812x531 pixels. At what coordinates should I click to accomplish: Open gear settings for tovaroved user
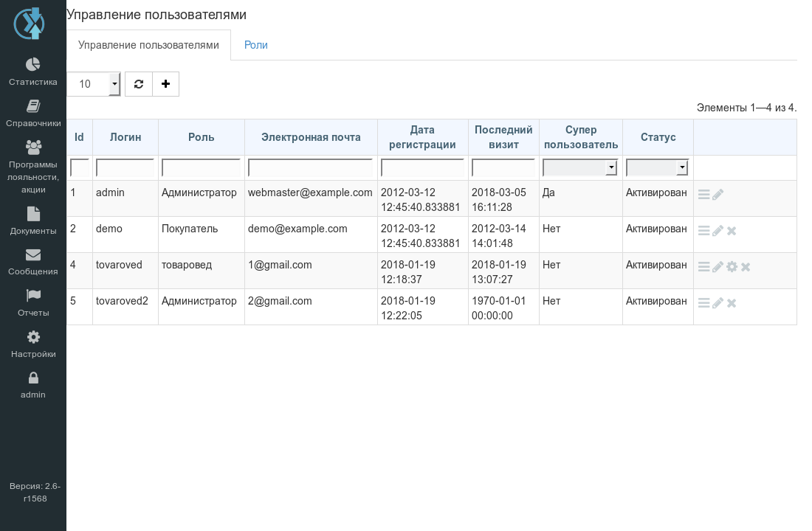point(732,267)
